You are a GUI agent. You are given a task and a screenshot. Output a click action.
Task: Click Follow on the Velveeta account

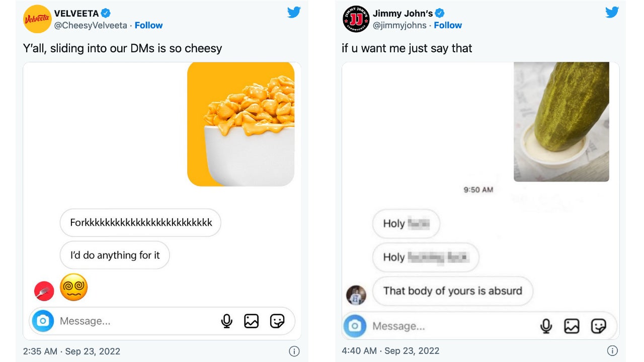coord(149,25)
